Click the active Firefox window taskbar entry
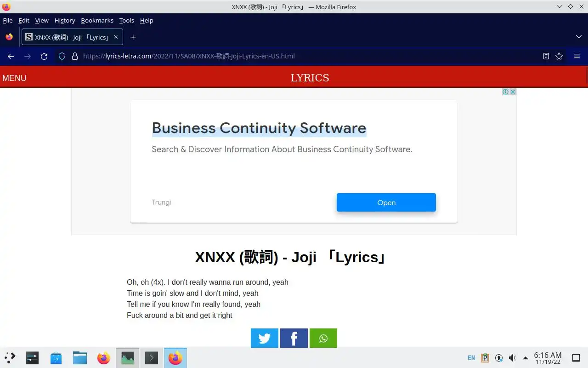 click(175, 358)
